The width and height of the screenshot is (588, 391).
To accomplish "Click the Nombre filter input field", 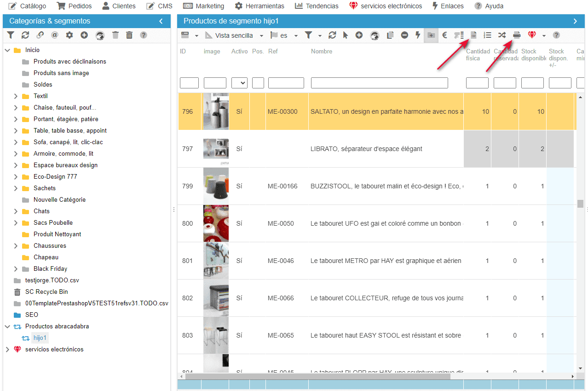I will click(379, 83).
